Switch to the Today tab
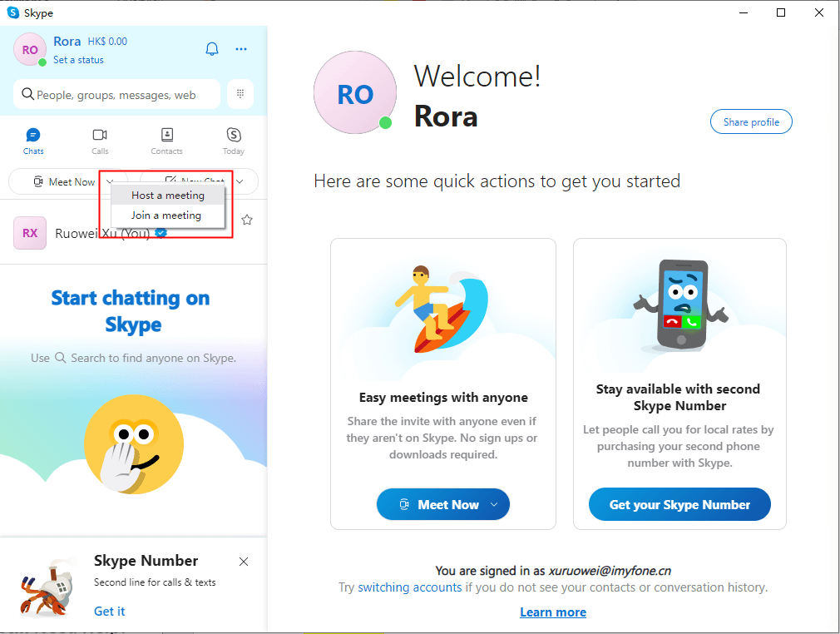Viewport: 840px width, 634px height. 234,141
